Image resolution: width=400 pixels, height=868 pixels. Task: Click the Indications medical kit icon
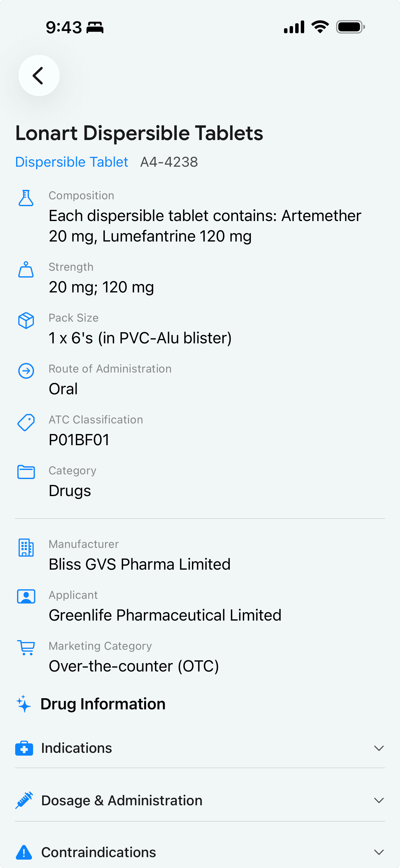[24, 748]
